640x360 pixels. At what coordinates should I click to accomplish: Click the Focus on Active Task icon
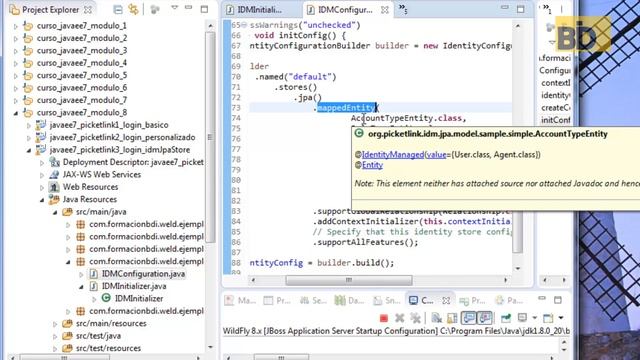[155, 9]
